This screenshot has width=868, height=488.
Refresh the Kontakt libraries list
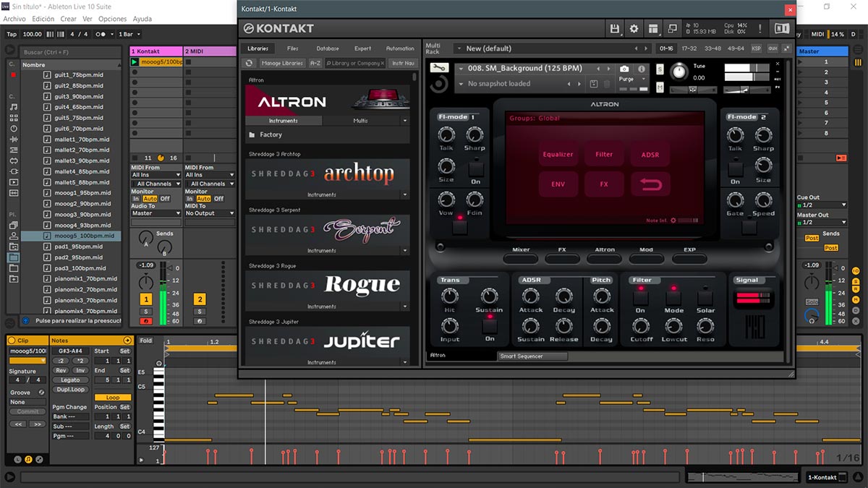pyautogui.click(x=250, y=63)
